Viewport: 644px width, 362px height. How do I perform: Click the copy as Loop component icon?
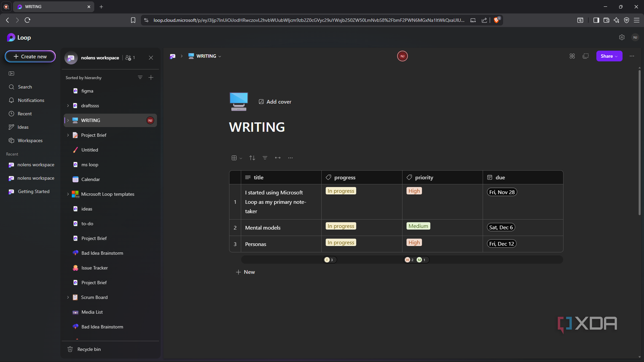pyautogui.click(x=586, y=56)
